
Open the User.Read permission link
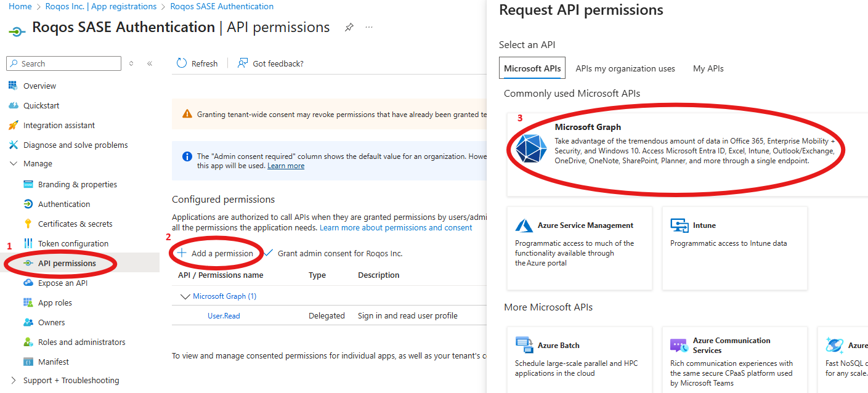point(224,315)
